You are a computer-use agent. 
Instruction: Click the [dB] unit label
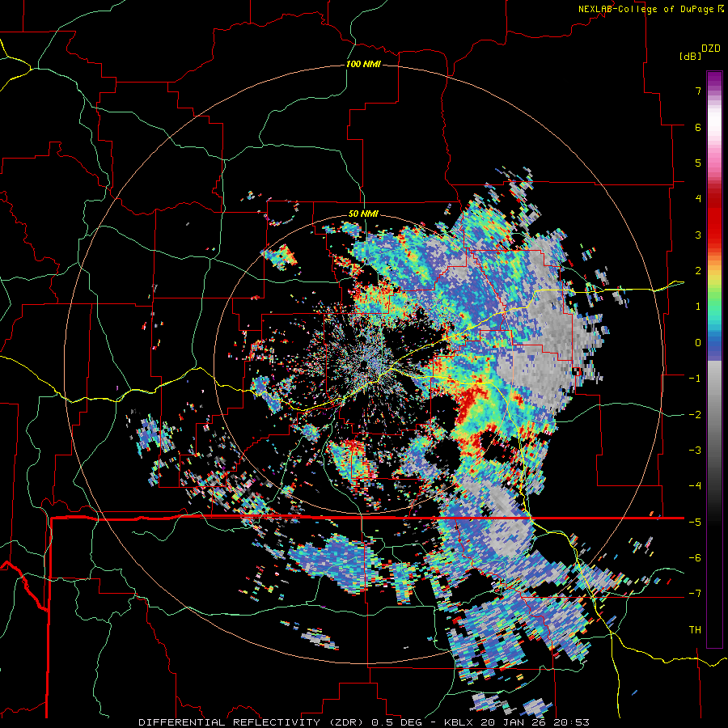pos(690,57)
